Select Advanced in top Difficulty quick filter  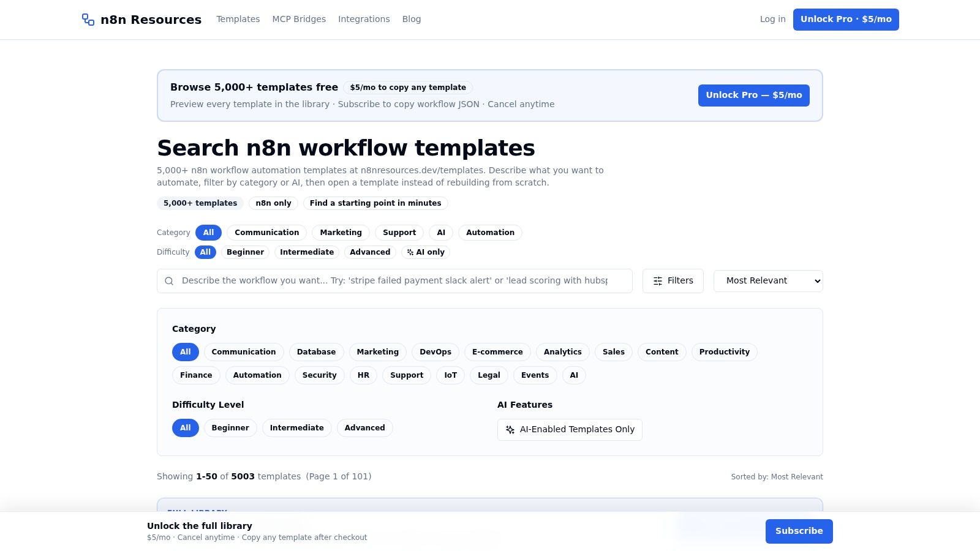pyautogui.click(x=370, y=252)
